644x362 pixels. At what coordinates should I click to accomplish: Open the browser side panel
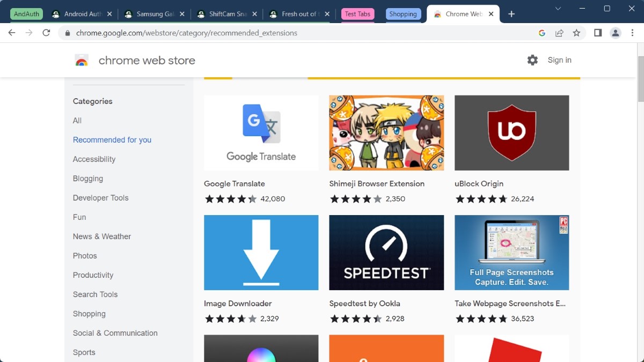[x=598, y=33]
